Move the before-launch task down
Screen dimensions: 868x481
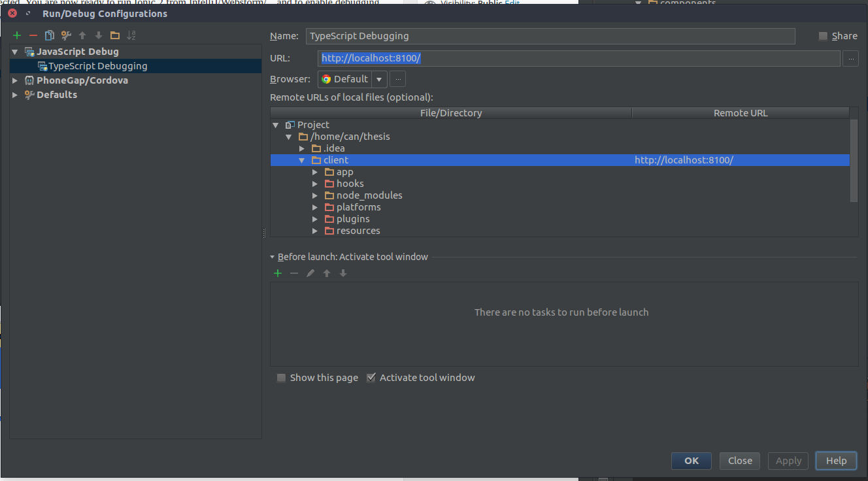click(343, 273)
